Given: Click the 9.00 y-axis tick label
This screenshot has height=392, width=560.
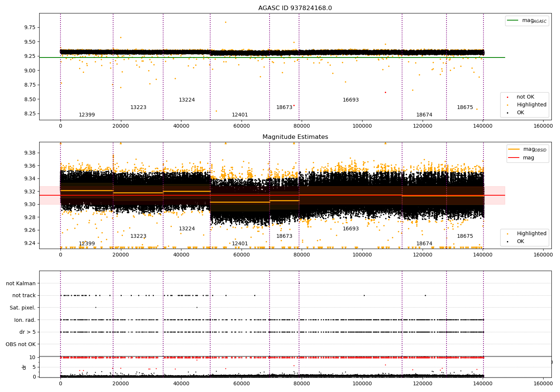Looking at the screenshot, I should pos(30,71).
